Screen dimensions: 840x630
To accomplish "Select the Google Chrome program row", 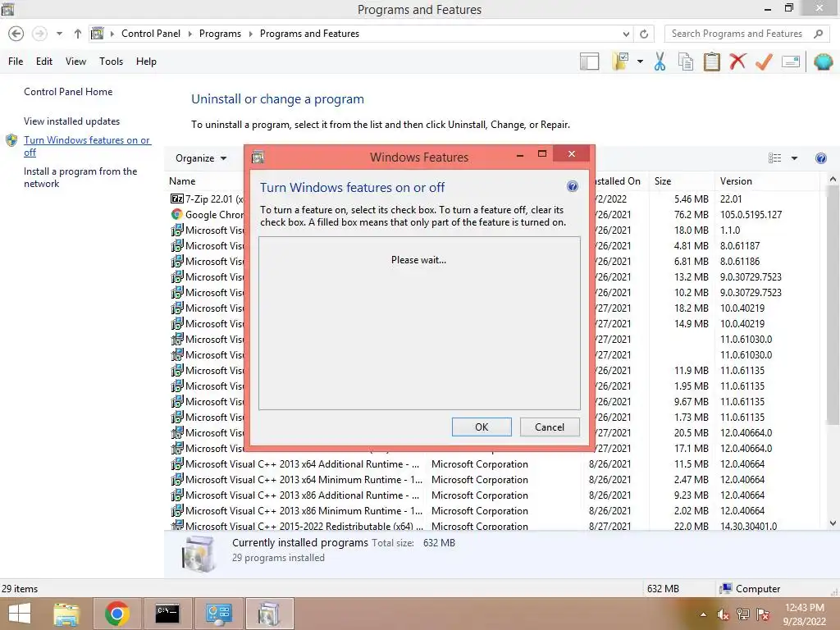I will click(207, 214).
